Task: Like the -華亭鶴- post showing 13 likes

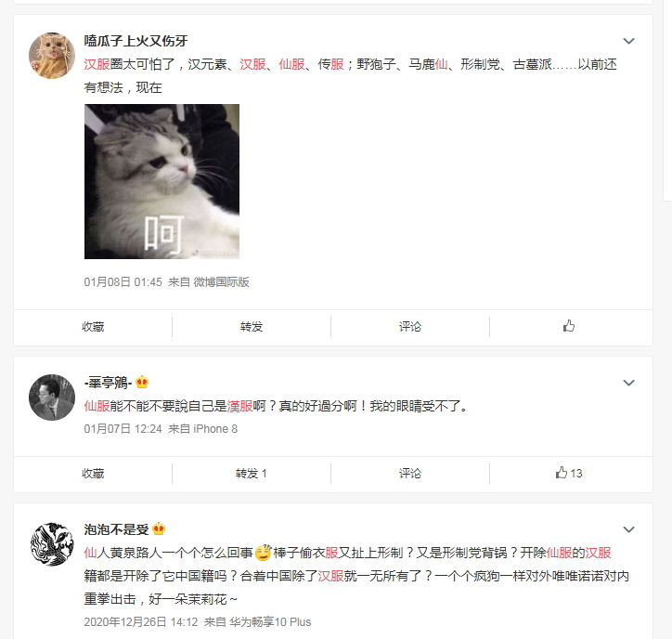Action: coord(569,473)
